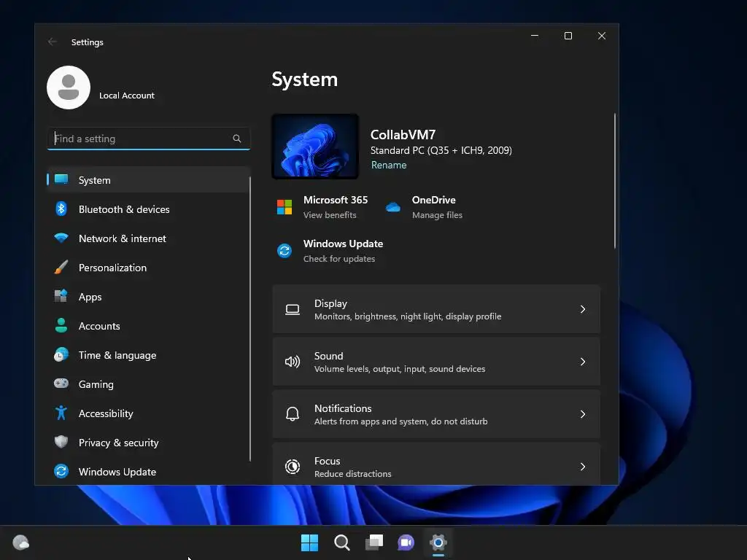
Task: Click the System monitor icon in sidebar
Action: 61,179
